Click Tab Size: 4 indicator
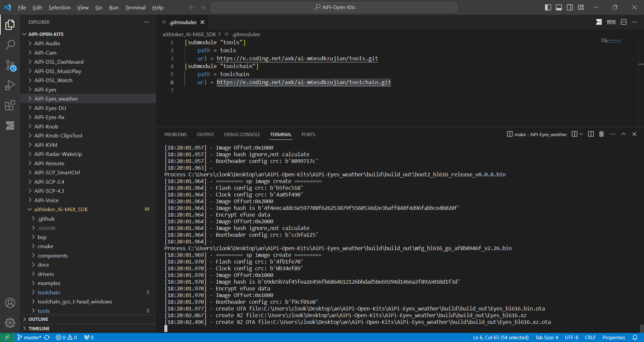 tap(547, 337)
